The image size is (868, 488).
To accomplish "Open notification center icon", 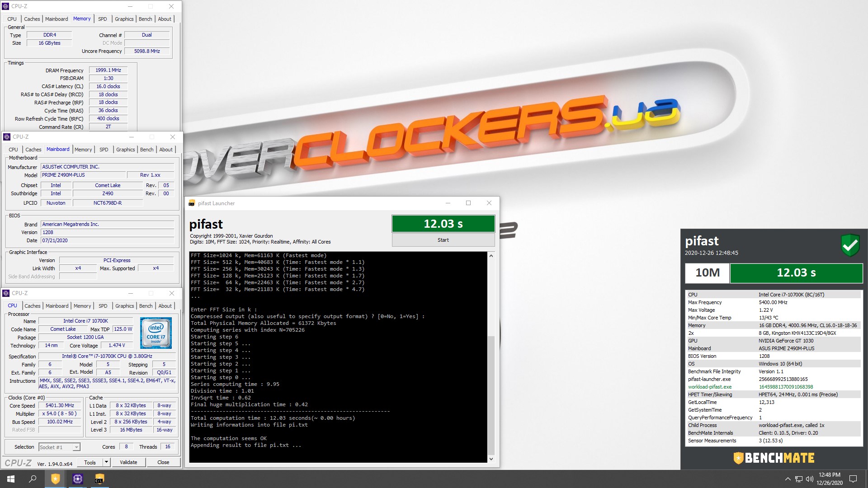I will coord(853,479).
